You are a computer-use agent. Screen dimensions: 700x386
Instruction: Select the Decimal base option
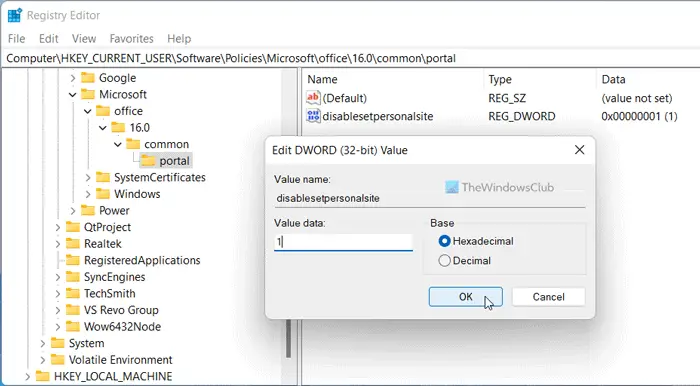(465, 260)
